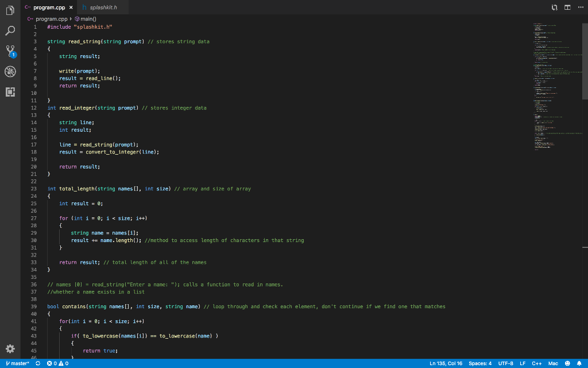
Task: Split the editor with the split icon
Action: click(567, 7)
